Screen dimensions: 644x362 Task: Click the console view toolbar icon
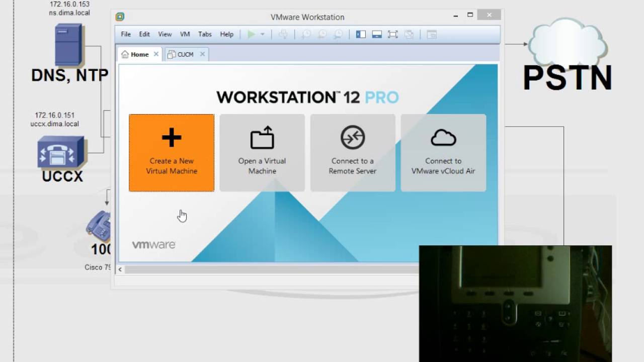[x=432, y=34]
